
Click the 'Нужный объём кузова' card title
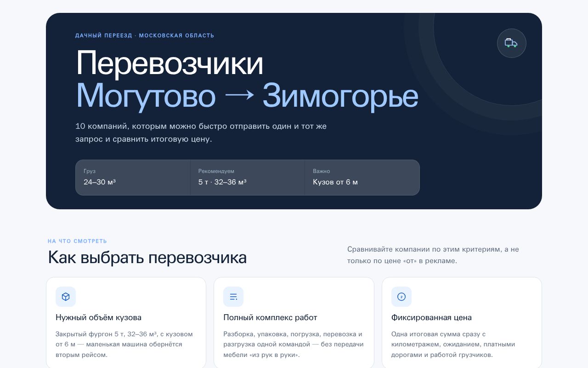coord(98,317)
